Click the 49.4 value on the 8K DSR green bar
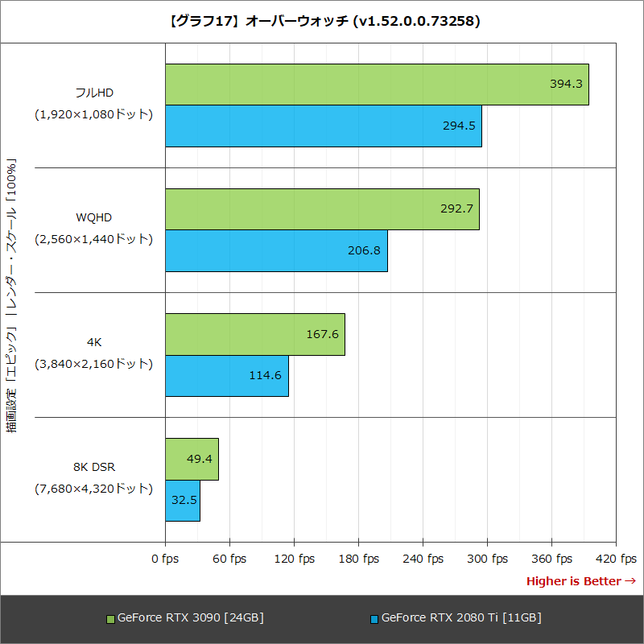This screenshot has width=644, height=644. [200, 459]
